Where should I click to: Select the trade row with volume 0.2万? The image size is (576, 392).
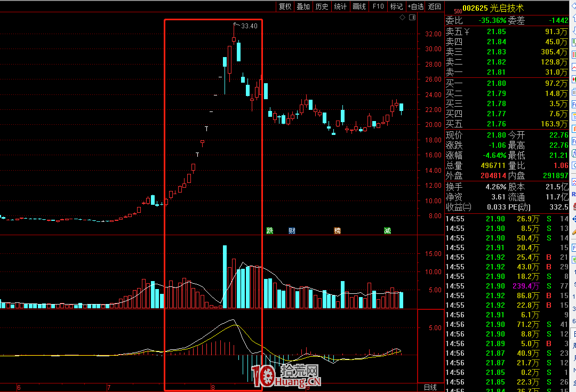pyautogui.click(x=507, y=372)
